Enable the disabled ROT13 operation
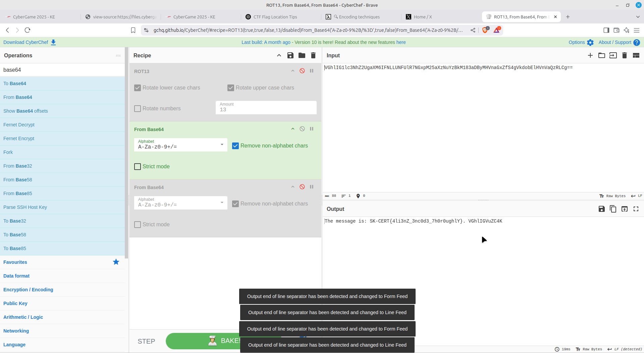The image size is (644, 353). (x=302, y=71)
